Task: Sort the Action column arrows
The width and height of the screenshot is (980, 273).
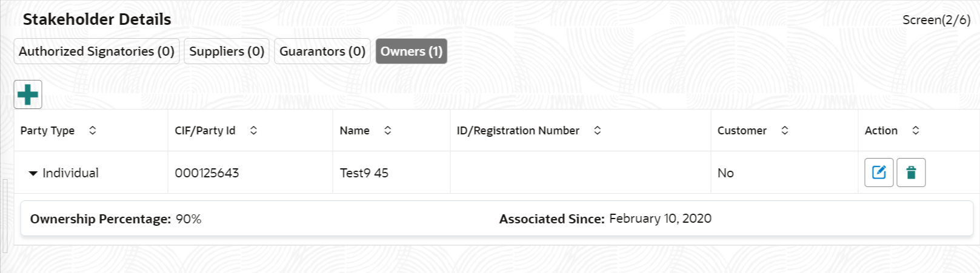Action: point(915,130)
